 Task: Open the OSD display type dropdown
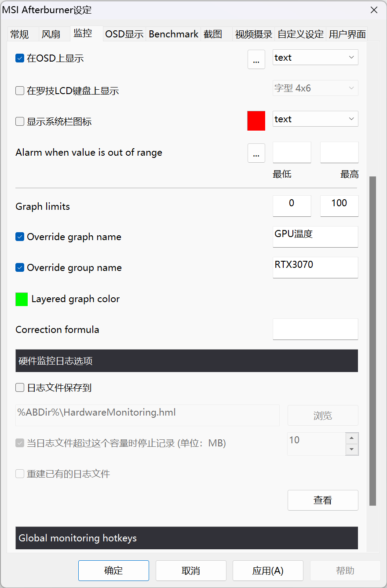[x=315, y=58]
